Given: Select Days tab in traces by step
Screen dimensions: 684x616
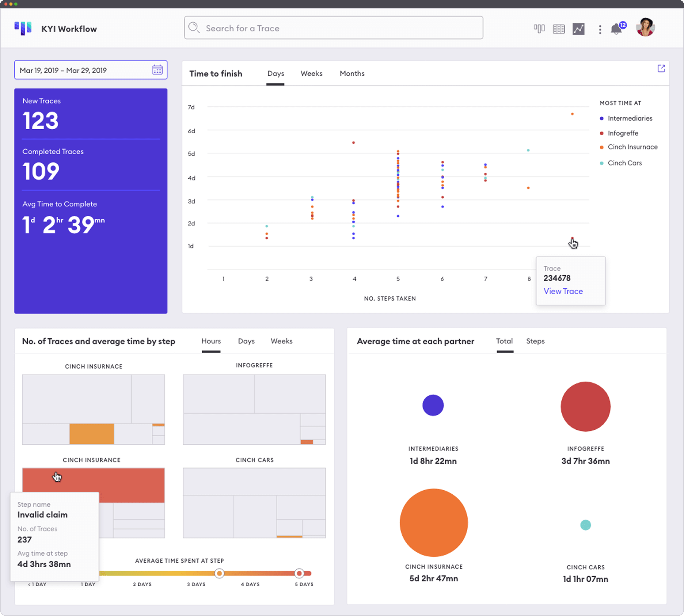Looking at the screenshot, I should 246,341.
